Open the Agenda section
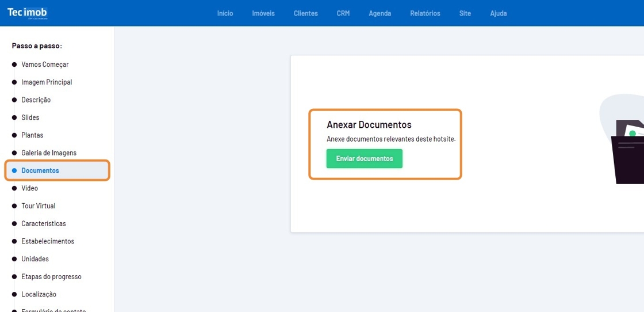Image resolution: width=644 pixels, height=312 pixels. (379, 13)
